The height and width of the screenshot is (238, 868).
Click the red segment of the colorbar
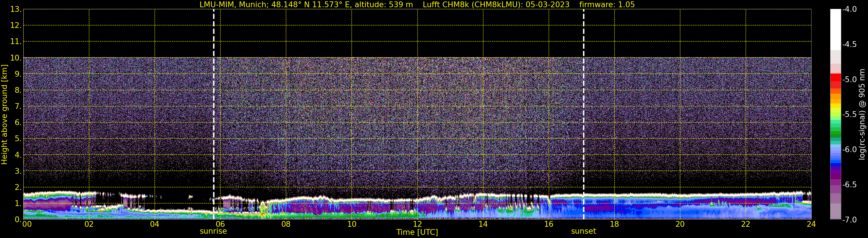tap(835, 78)
